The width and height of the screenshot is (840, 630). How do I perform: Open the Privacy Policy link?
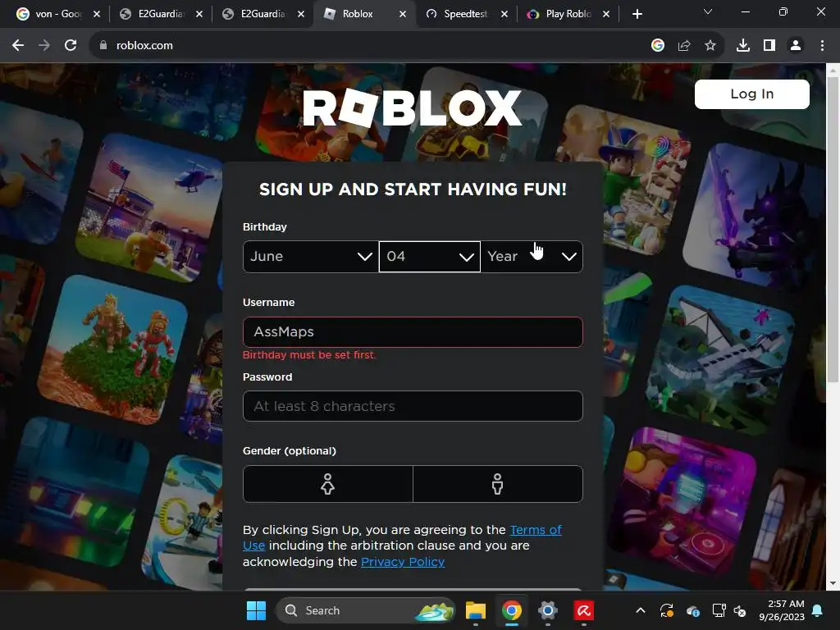(x=403, y=562)
